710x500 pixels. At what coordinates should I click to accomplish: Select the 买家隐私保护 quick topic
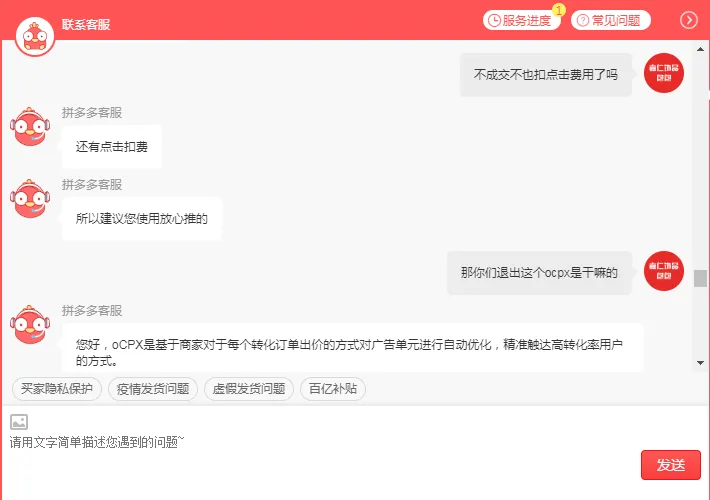57,389
